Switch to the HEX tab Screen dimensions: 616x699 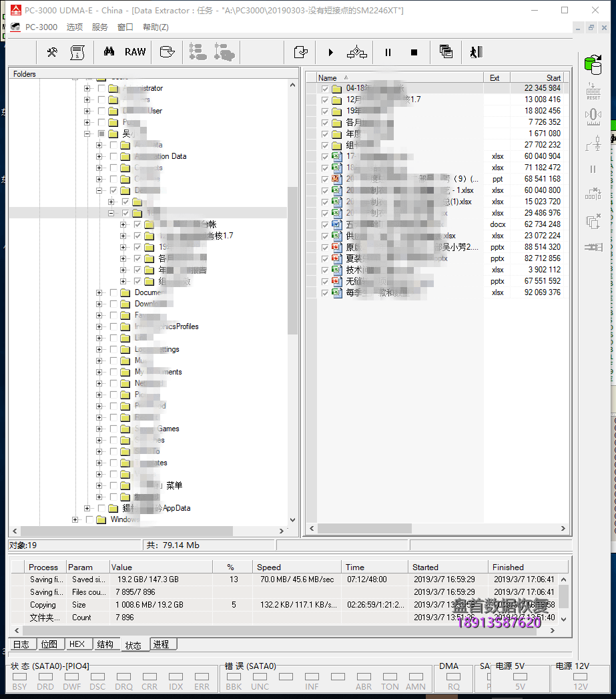point(77,644)
